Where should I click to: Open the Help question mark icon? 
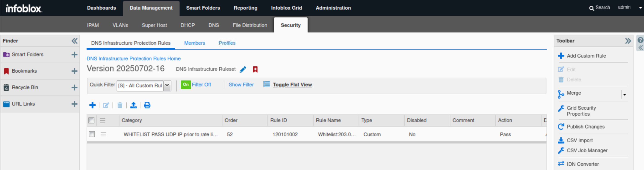pos(640,40)
